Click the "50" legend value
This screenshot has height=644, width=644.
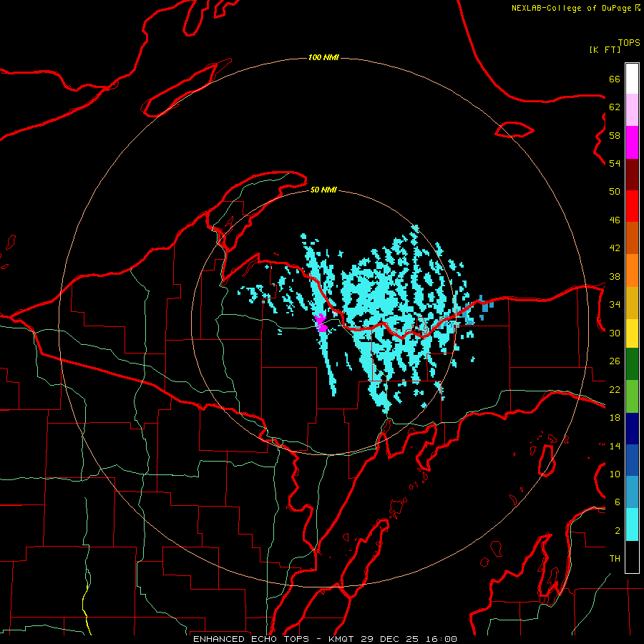coord(615,192)
